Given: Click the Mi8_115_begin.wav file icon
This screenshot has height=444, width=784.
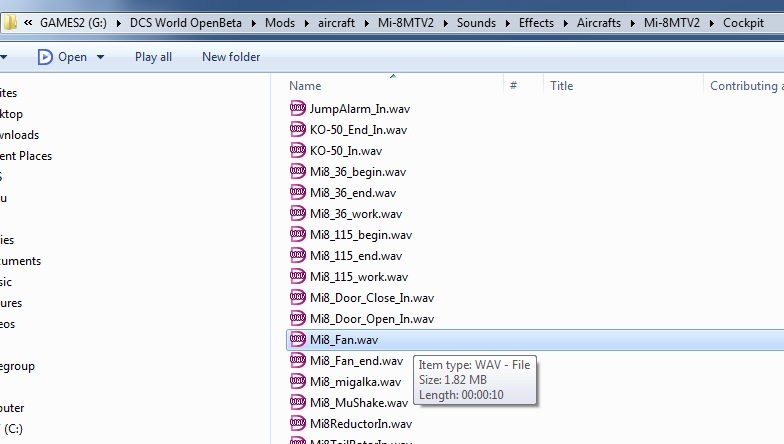Looking at the screenshot, I should (298, 234).
